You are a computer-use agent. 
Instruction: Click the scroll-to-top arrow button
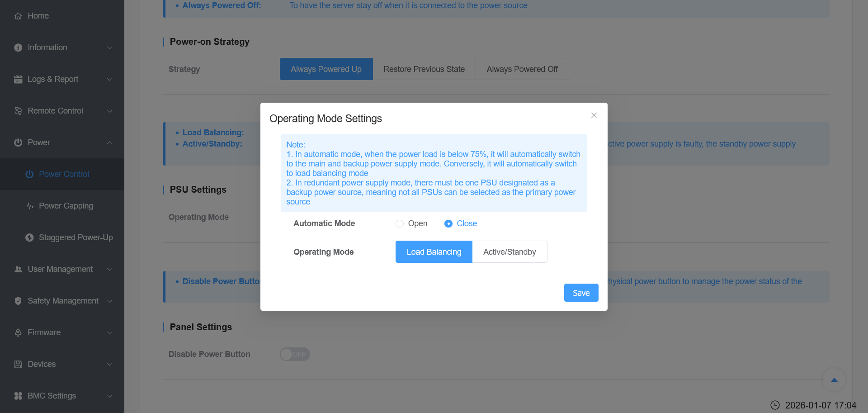click(834, 380)
